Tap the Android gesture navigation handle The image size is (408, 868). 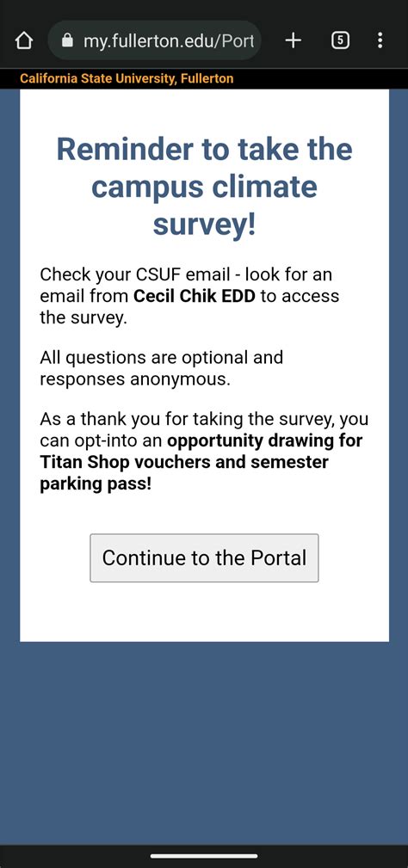coord(204,856)
